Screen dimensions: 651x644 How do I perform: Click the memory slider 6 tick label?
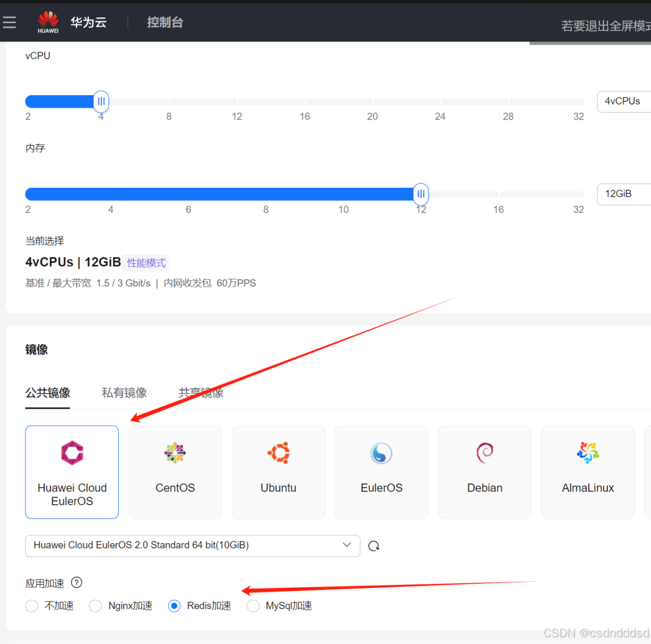pos(189,210)
